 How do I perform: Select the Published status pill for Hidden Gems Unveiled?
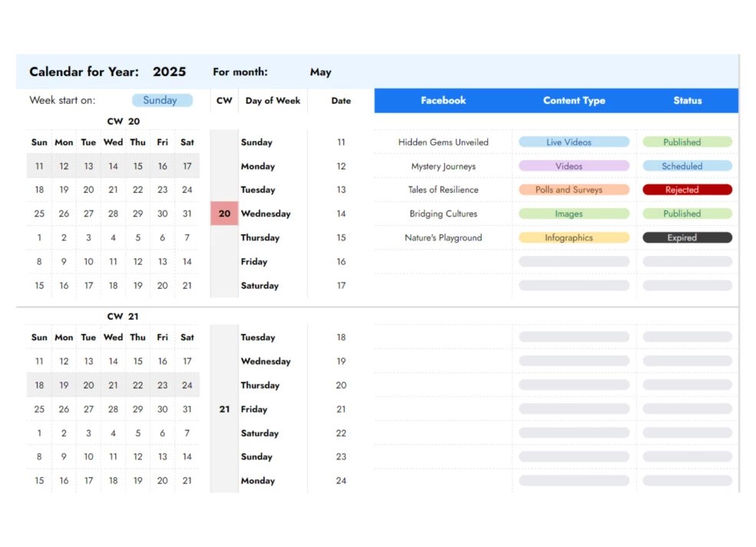687,142
